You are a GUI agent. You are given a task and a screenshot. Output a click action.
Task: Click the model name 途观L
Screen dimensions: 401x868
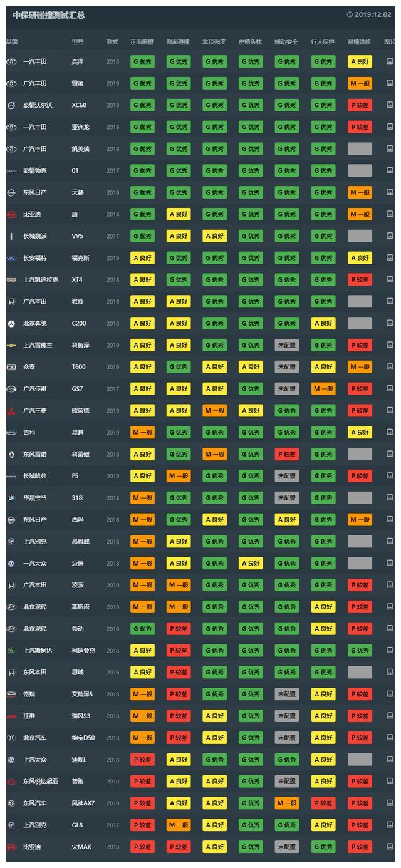coord(80,760)
